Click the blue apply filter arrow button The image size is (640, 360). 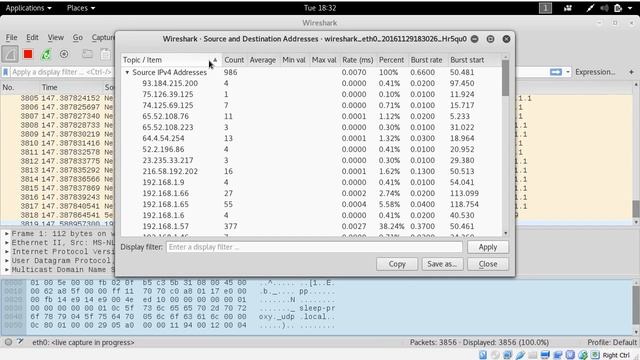point(556,72)
